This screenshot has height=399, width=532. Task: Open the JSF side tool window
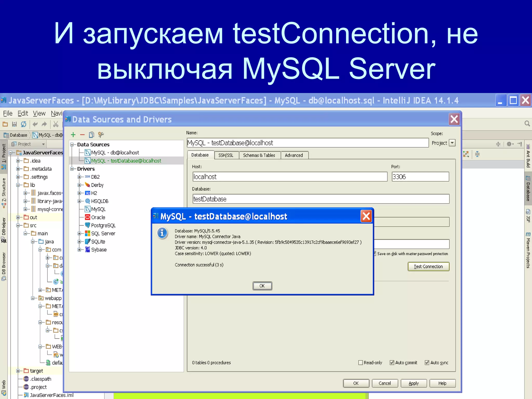tap(528, 216)
